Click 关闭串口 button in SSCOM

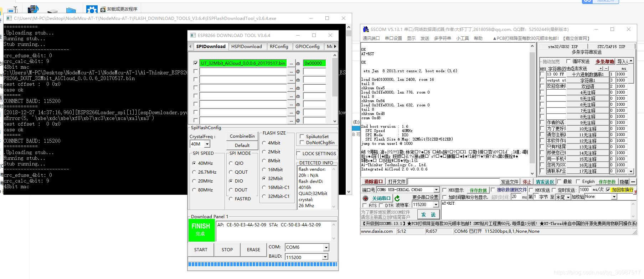point(381,198)
